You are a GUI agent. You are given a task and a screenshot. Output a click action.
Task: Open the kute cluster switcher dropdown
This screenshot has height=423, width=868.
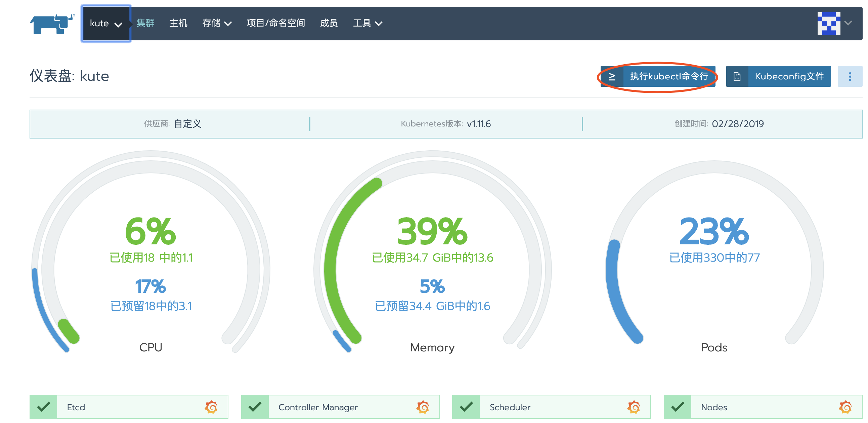coord(105,24)
